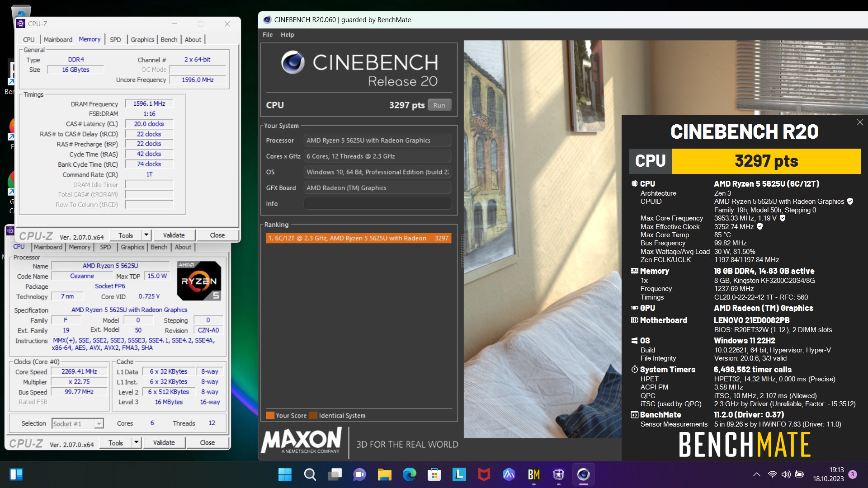Open the Widgets panel icon on the taskbar
Screen dimensions: 868x488
pyautogui.click(x=16, y=474)
